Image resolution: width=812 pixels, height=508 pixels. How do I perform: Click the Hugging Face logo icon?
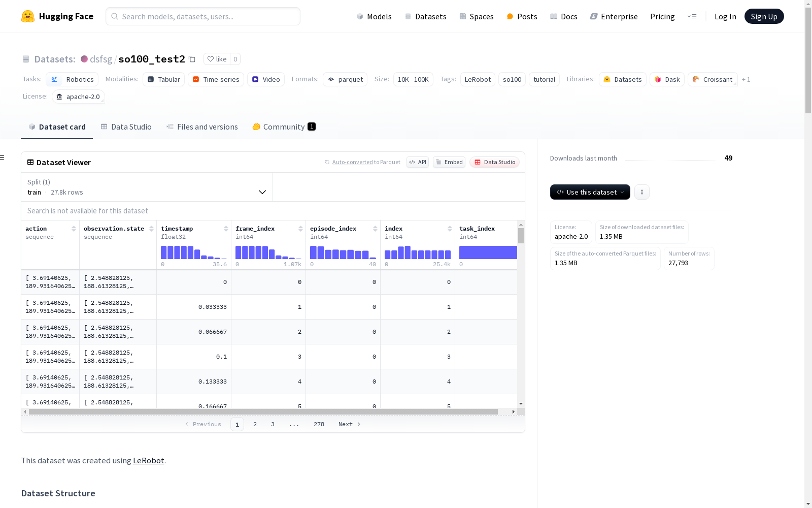coord(28,16)
